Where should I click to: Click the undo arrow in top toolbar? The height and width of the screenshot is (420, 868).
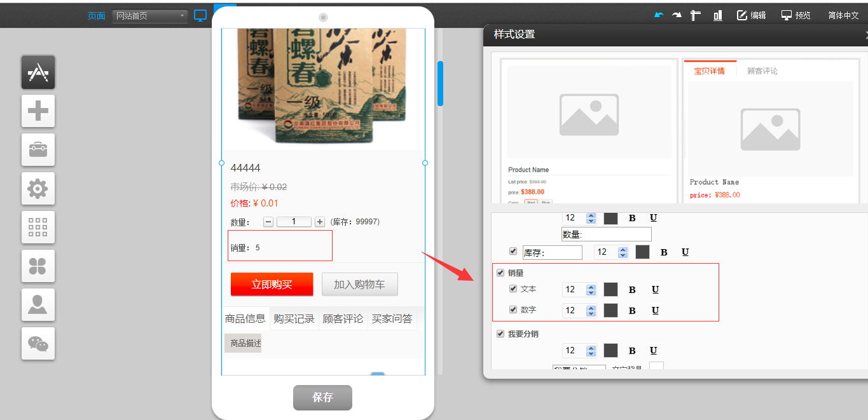(x=659, y=15)
